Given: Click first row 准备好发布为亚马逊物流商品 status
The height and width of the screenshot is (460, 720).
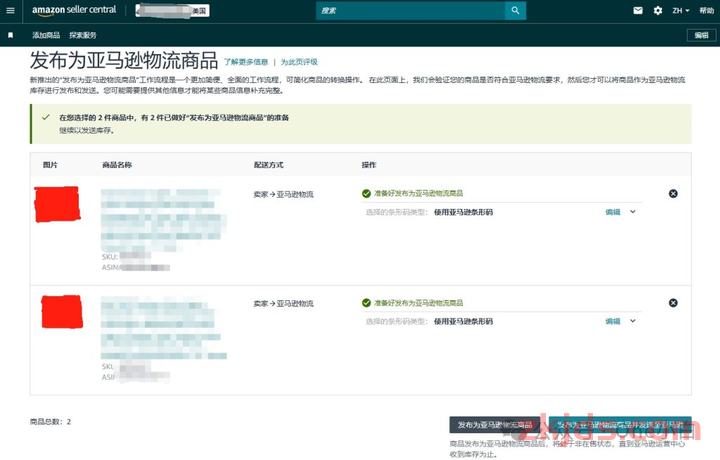Looking at the screenshot, I should (x=418, y=193).
